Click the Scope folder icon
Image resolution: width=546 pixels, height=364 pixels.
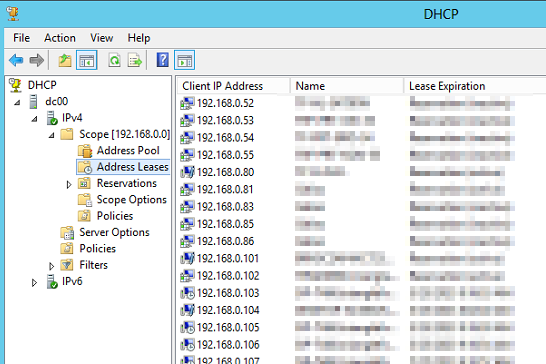67,134
